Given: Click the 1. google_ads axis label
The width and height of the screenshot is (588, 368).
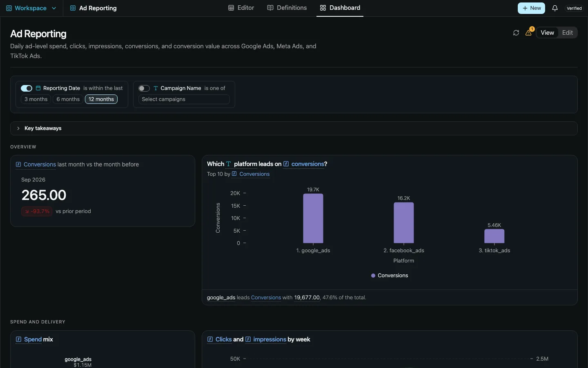Looking at the screenshot, I should pos(313,251).
